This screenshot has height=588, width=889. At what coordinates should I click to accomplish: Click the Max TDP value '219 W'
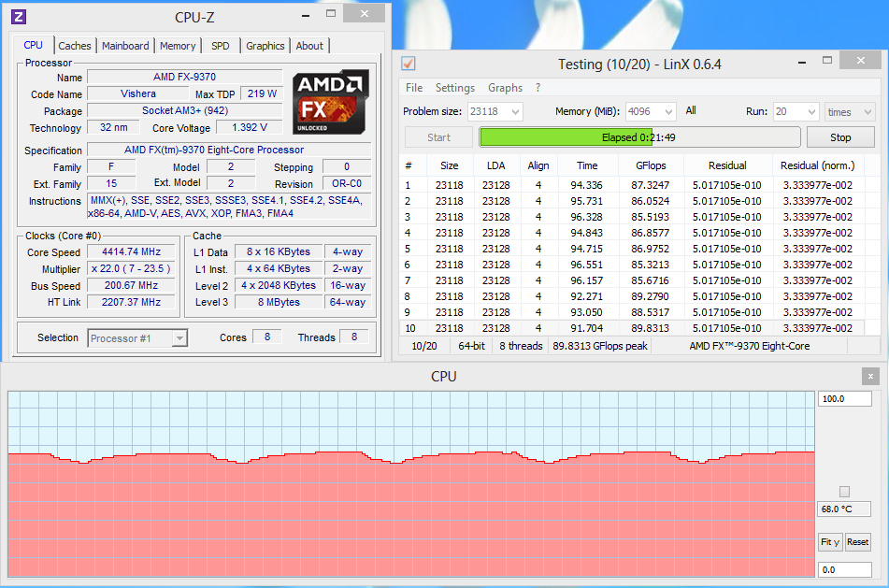262,93
